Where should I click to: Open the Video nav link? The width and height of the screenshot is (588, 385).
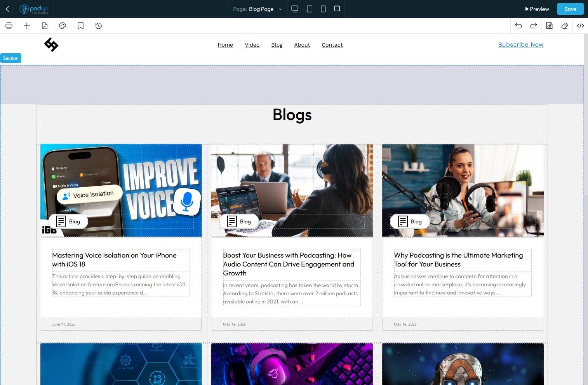tap(252, 45)
